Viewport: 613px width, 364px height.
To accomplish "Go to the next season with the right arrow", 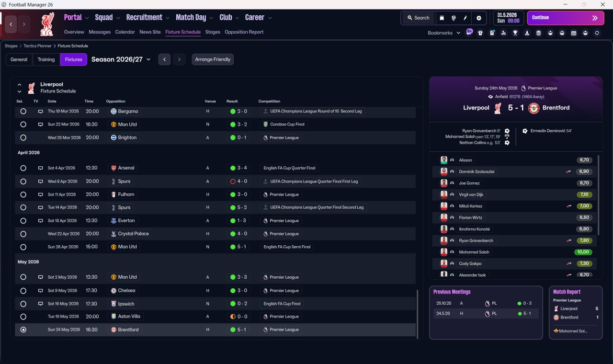I will click(x=179, y=59).
